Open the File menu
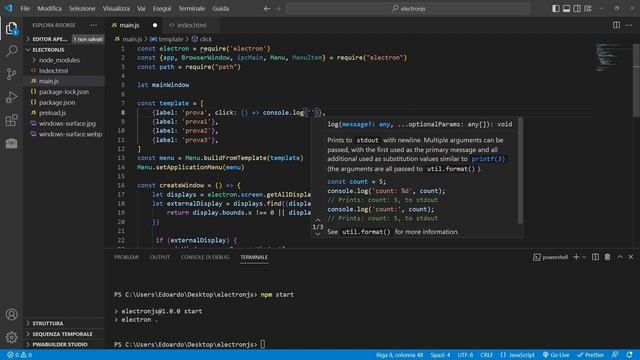Viewport: 640px width, 360px height. pyautogui.click(x=25, y=8)
